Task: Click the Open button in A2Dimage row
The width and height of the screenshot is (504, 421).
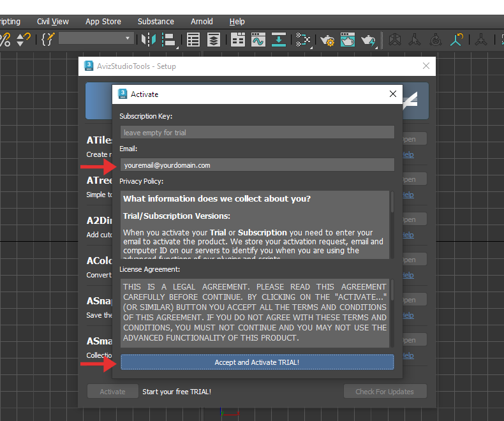Action: coord(415,219)
